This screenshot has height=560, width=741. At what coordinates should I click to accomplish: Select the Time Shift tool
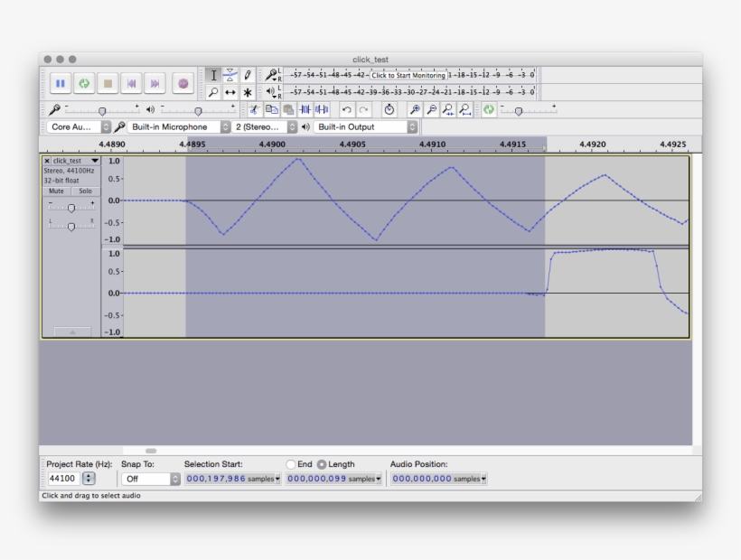pos(230,92)
